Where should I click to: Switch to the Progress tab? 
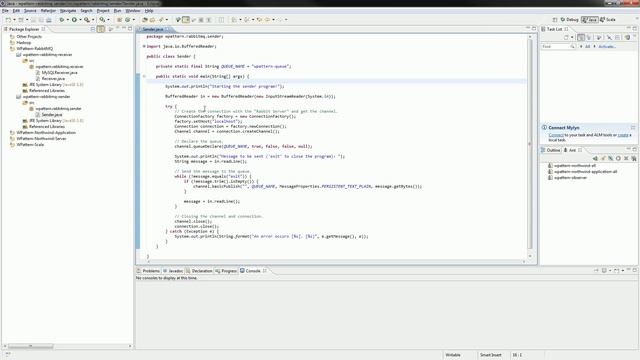tap(226, 271)
